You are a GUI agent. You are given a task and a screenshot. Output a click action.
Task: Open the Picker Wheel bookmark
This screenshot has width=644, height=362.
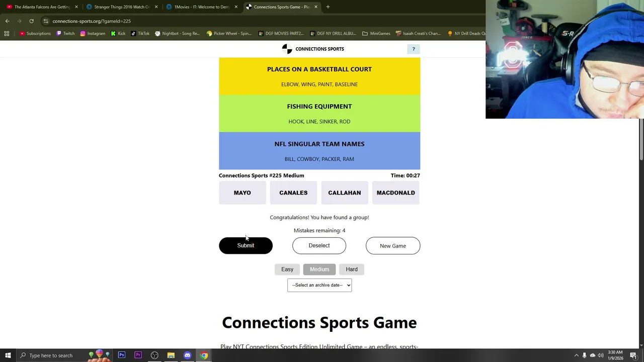[229, 34]
